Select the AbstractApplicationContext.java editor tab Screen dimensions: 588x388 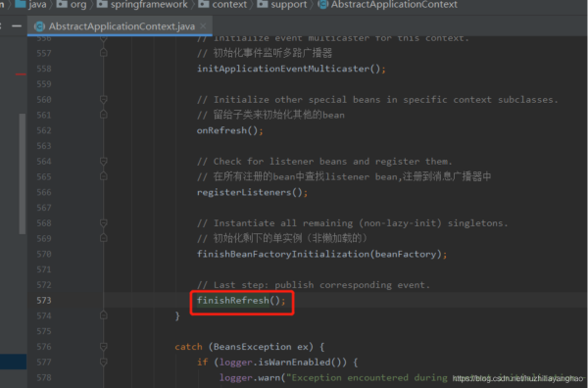(x=120, y=25)
